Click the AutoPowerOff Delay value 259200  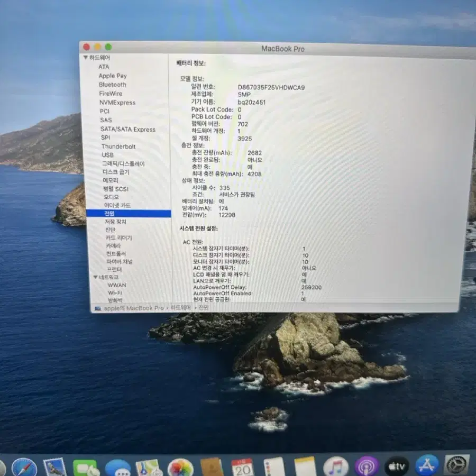[312, 287]
